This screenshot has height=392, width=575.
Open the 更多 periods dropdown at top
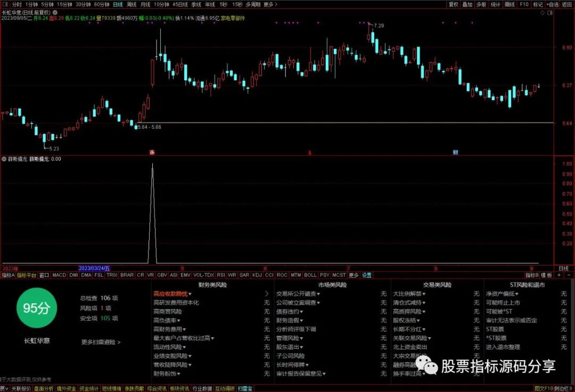(x=270, y=4)
